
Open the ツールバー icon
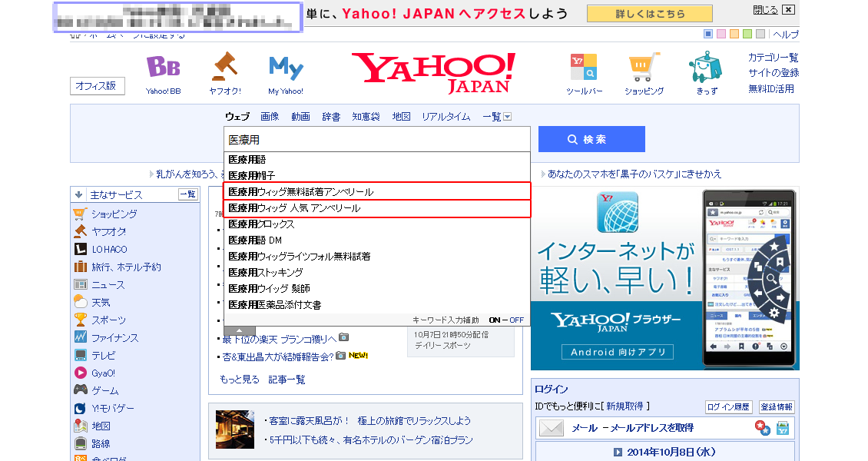pos(584,68)
